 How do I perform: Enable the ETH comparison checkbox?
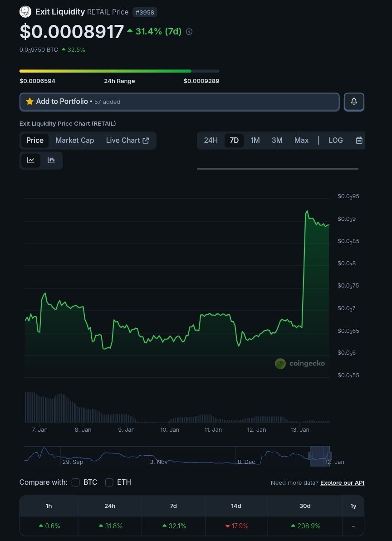click(x=109, y=483)
